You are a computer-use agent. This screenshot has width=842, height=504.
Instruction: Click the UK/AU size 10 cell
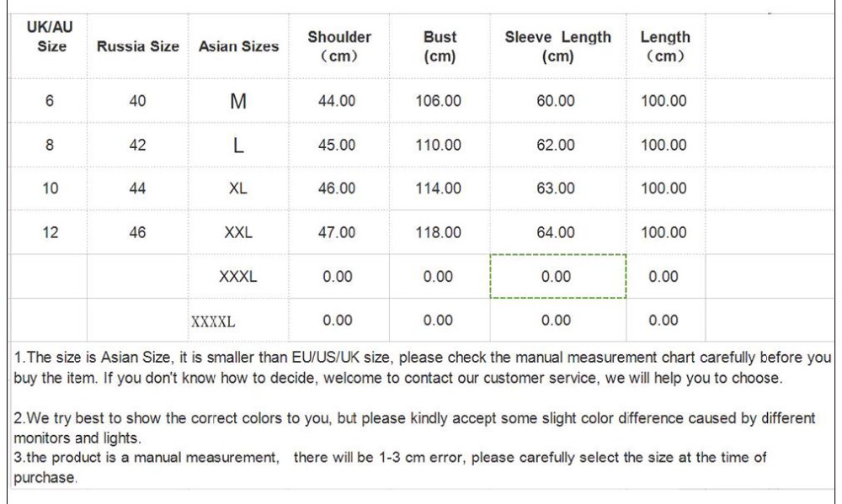pyautogui.click(x=51, y=188)
